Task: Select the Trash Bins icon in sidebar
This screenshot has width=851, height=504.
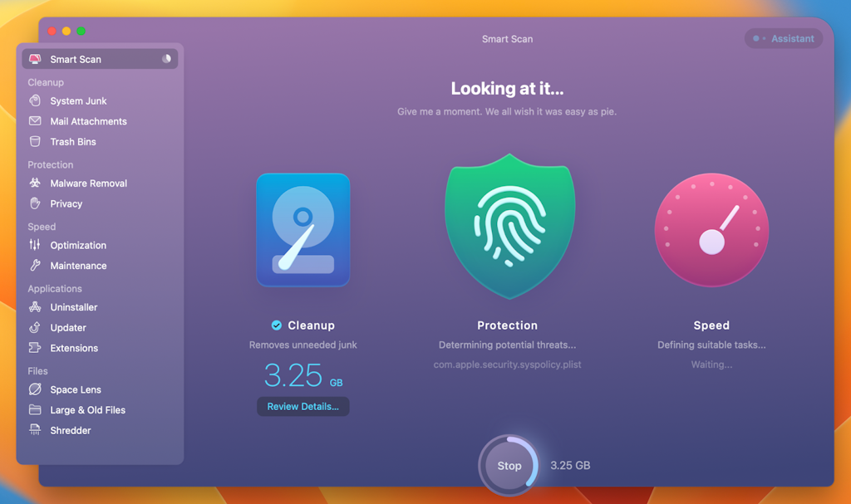Action: point(35,142)
